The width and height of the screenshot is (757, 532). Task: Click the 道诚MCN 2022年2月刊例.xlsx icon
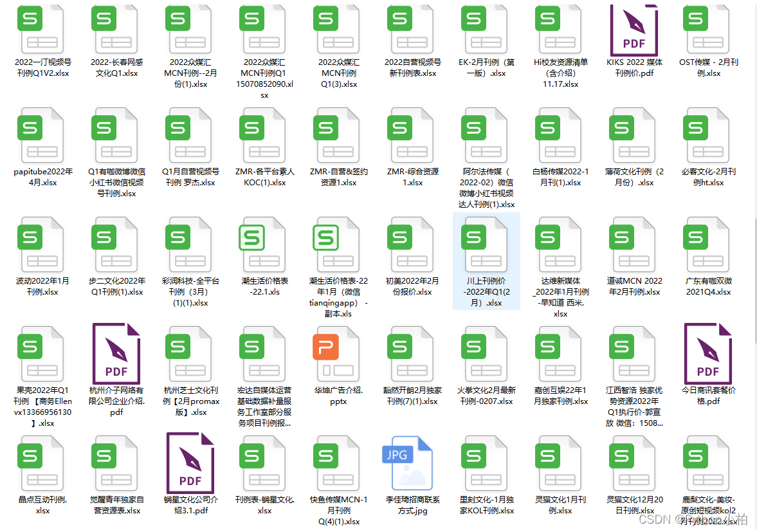[x=632, y=244]
